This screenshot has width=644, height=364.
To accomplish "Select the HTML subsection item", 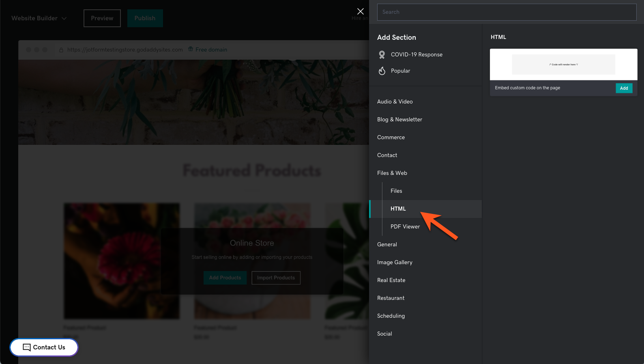I will click(398, 209).
